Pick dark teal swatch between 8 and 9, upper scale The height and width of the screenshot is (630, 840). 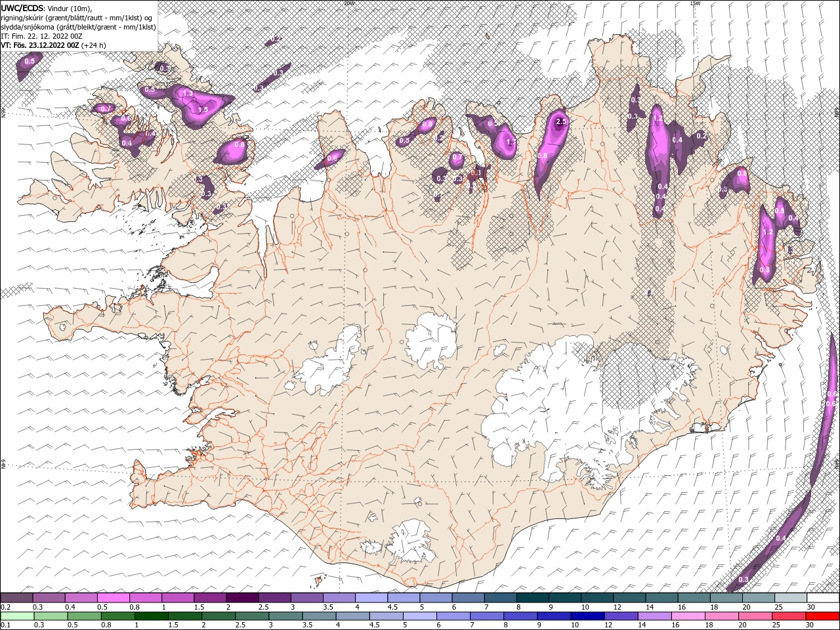[533, 598]
